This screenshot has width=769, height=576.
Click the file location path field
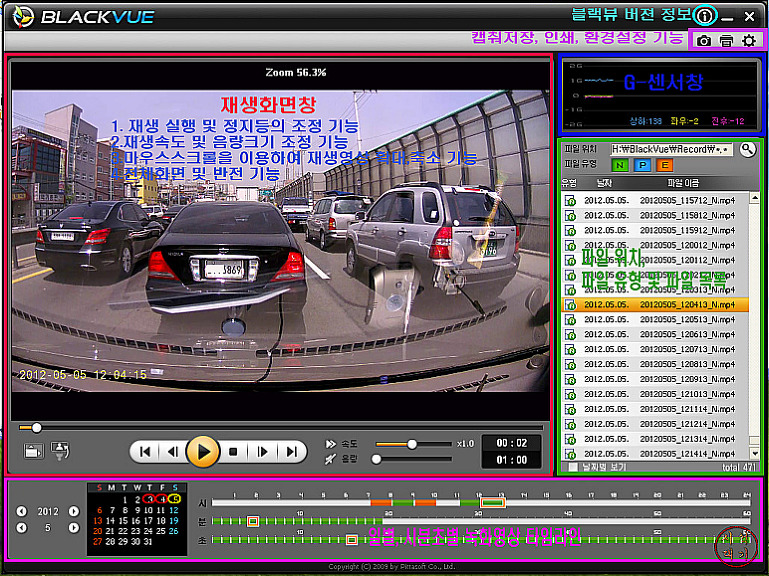672,149
